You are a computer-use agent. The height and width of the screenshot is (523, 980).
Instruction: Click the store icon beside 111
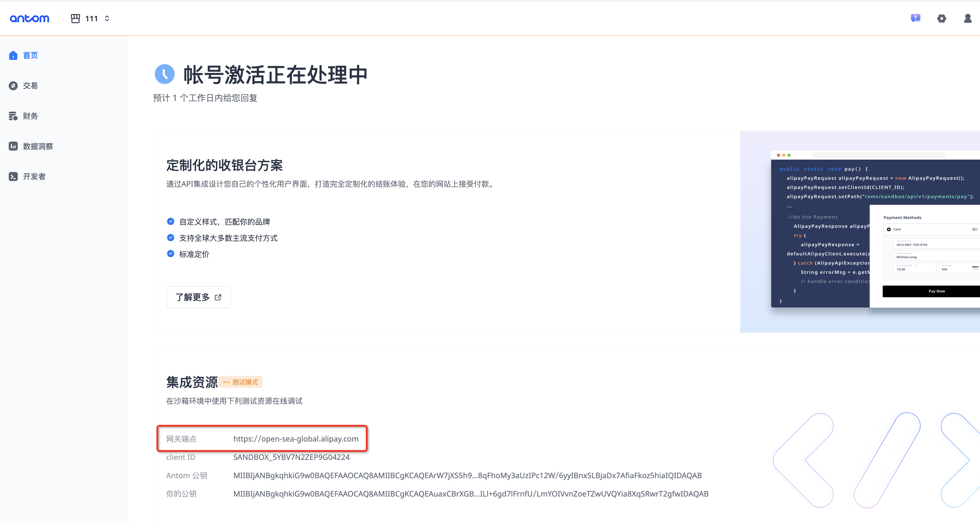75,19
